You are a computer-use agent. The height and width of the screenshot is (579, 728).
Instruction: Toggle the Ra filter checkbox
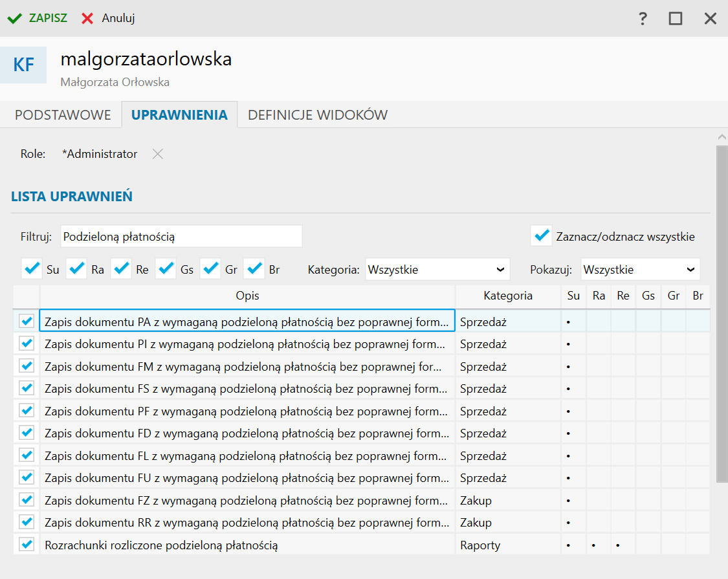(x=76, y=269)
